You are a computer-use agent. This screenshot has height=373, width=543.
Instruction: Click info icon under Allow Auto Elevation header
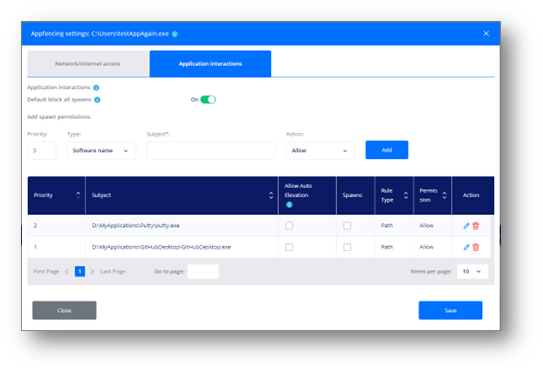pyautogui.click(x=289, y=205)
